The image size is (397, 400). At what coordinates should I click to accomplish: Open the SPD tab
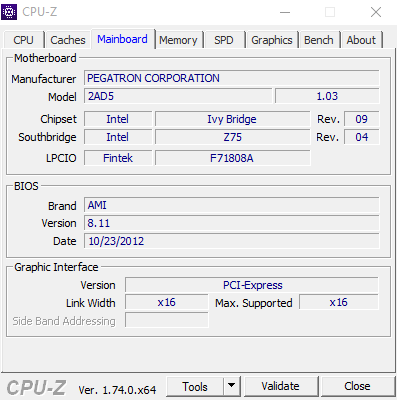pyautogui.click(x=224, y=40)
